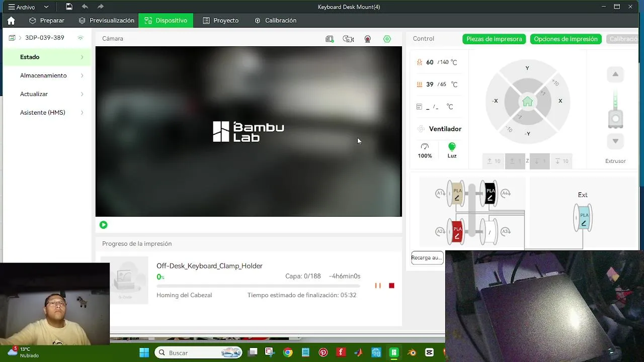The image size is (644, 362).
Task: Open the Windows Start menu
Action: click(x=144, y=352)
